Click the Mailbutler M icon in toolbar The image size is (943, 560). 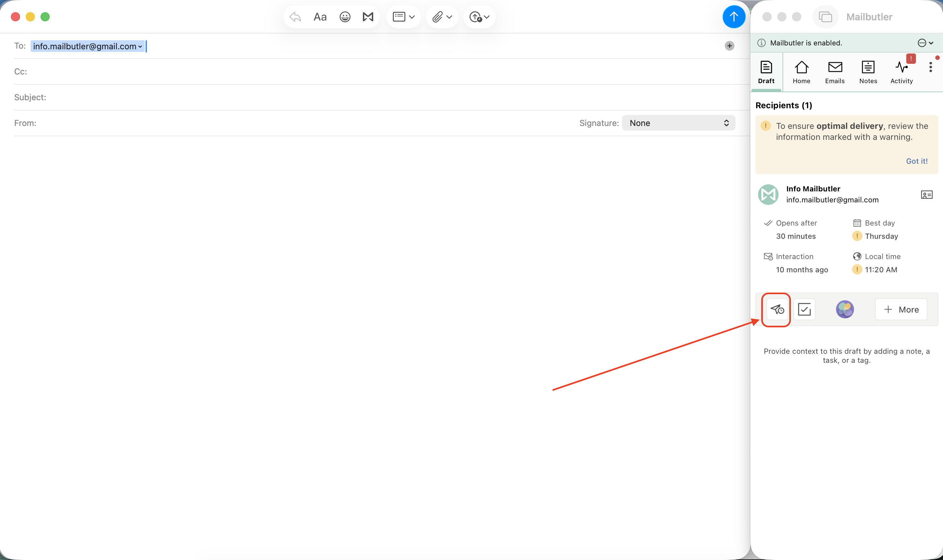[368, 17]
